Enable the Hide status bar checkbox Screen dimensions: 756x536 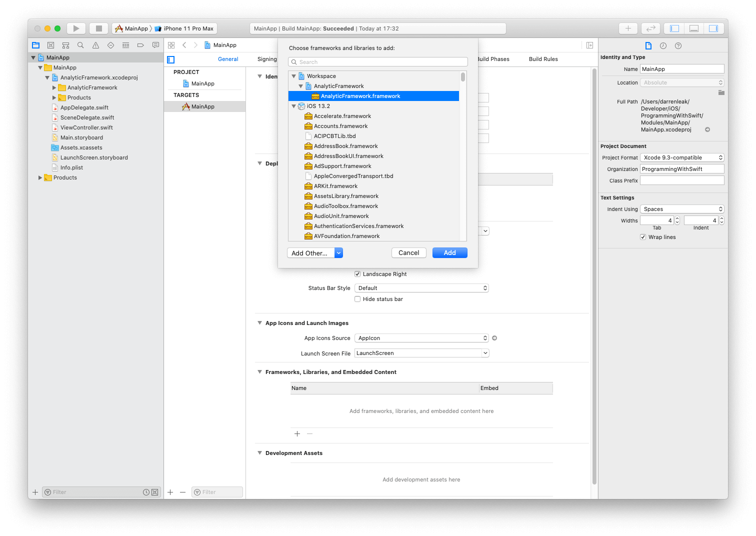click(357, 299)
